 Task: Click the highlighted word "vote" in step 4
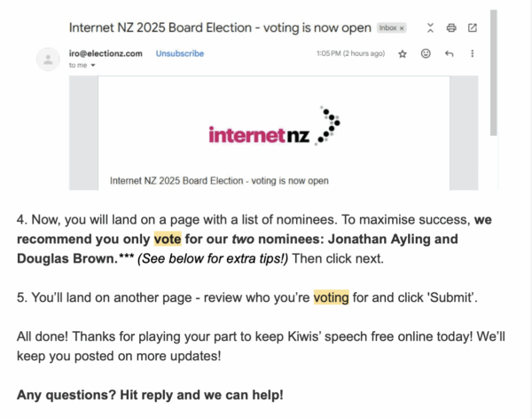[x=167, y=240]
